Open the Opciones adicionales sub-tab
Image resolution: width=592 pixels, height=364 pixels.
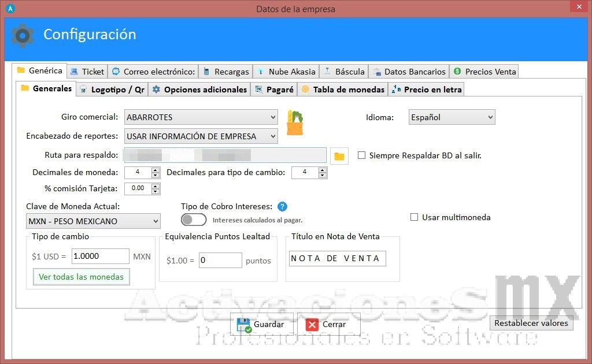[x=199, y=90]
